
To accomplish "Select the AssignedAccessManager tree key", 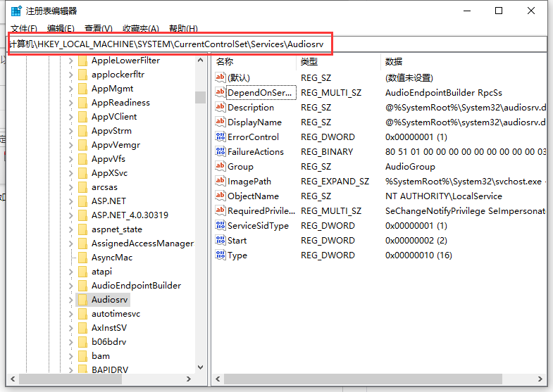I will 142,244.
